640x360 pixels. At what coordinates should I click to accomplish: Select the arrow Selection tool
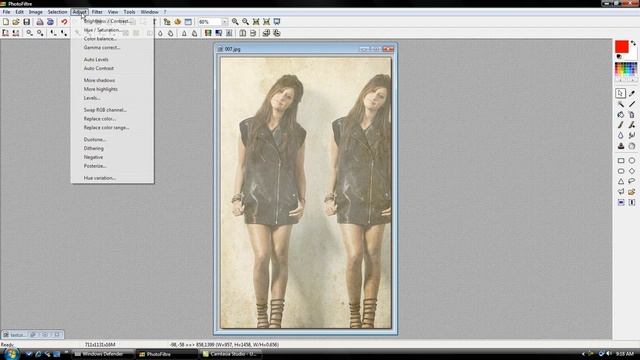tap(620, 93)
